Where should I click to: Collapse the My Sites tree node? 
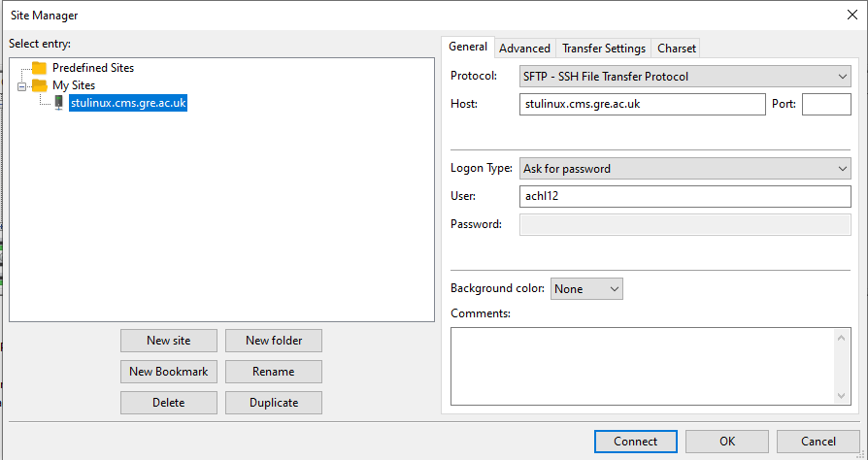click(x=22, y=85)
